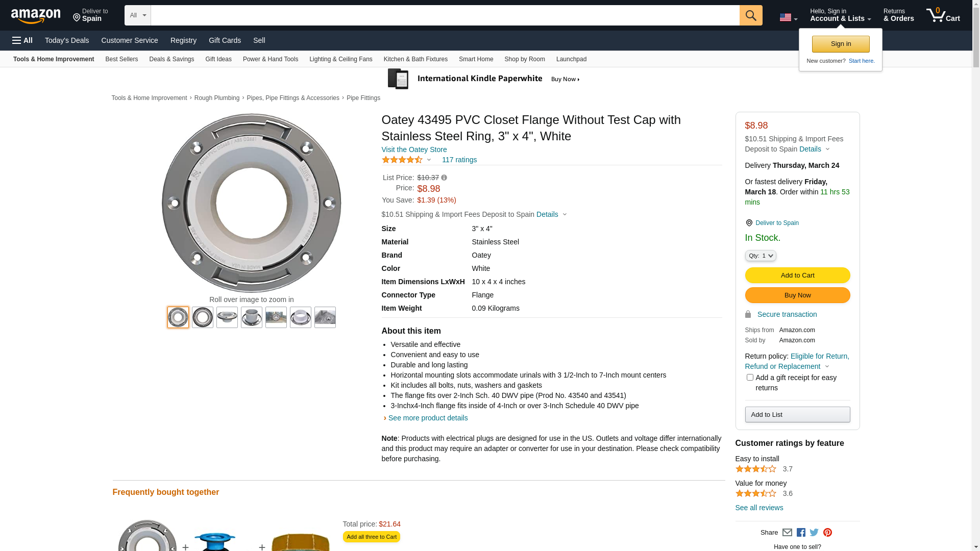Share via the Facebook icon
This screenshot has width=980, height=551.
[801, 533]
